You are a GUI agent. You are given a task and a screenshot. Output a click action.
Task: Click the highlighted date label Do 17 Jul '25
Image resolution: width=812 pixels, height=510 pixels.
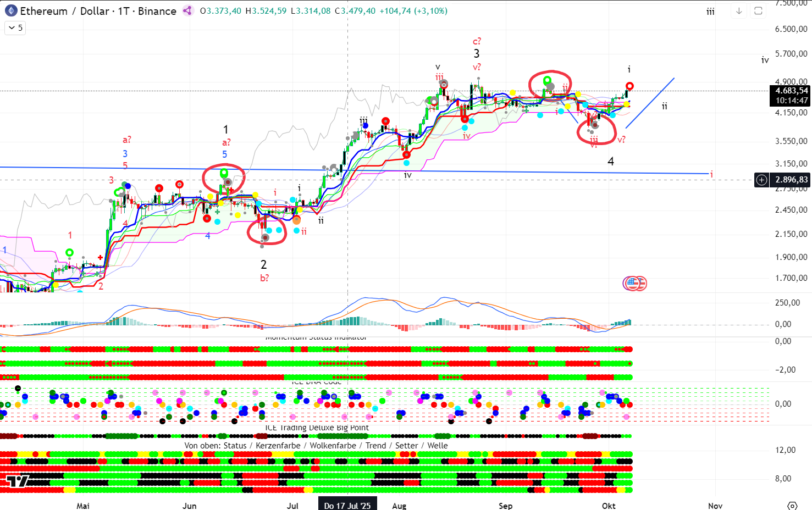pos(347,506)
